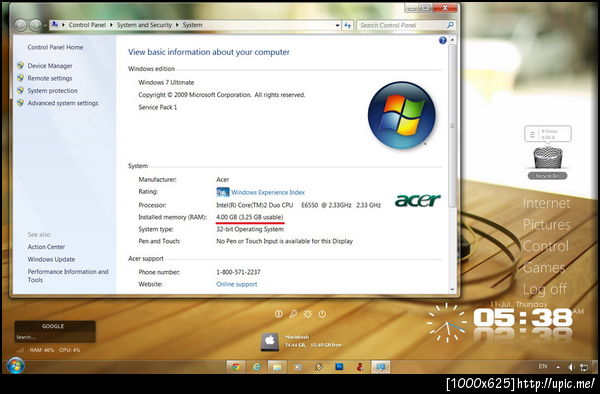600x394 pixels.
Task: Expand the arrow after Control Panel breadcrumb
Action: pos(111,25)
